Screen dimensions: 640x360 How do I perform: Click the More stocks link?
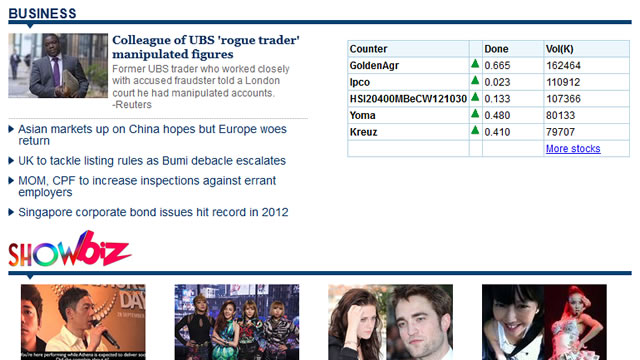click(573, 149)
